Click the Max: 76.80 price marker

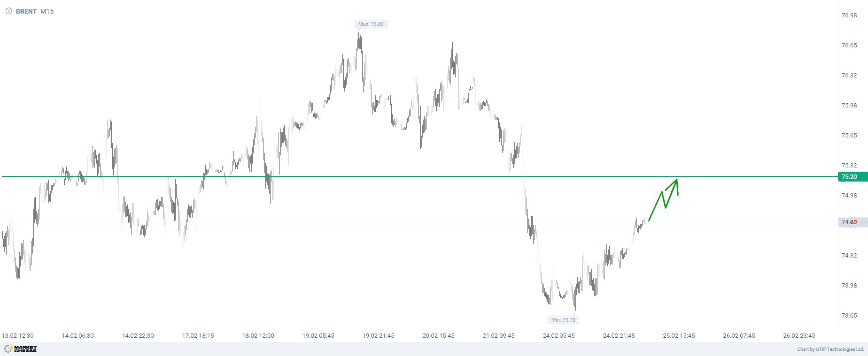pyautogui.click(x=371, y=24)
